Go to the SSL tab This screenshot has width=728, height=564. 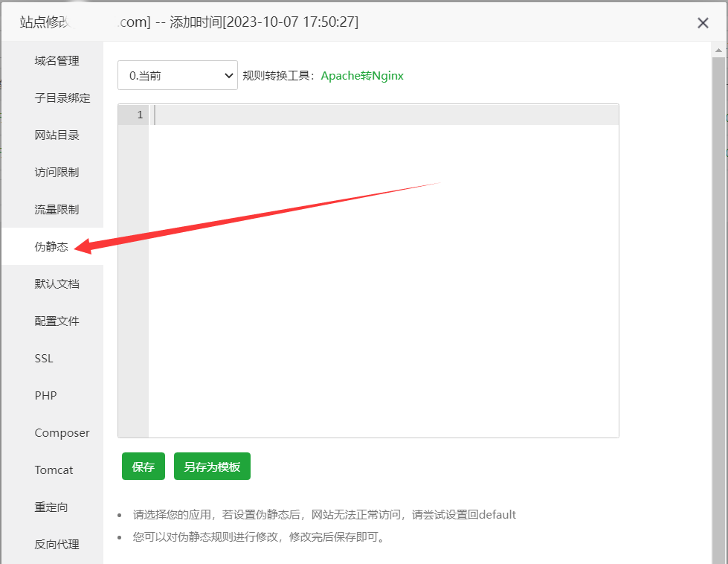44,358
